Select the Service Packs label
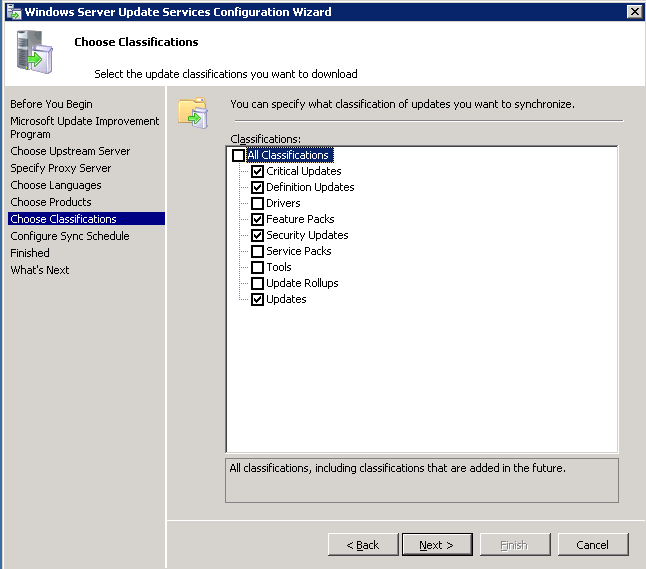This screenshot has height=569, width=646. pos(299,251)
